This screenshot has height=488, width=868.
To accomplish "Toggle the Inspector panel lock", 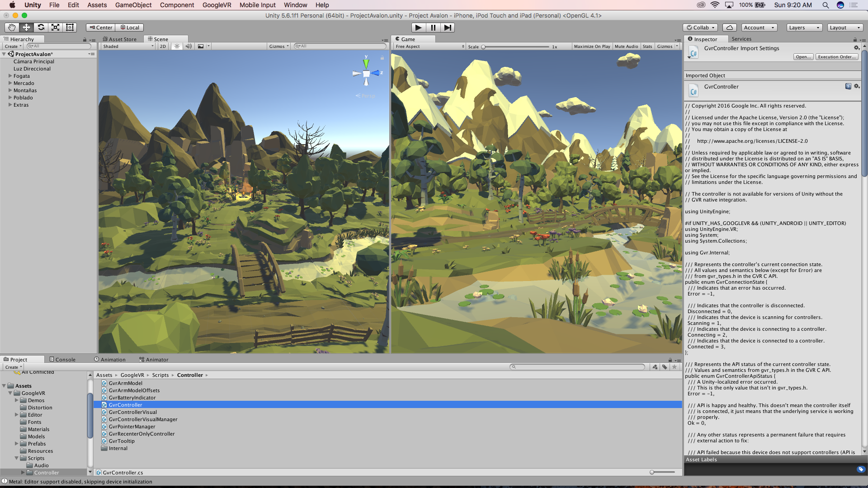I will [x=855, y=40].
